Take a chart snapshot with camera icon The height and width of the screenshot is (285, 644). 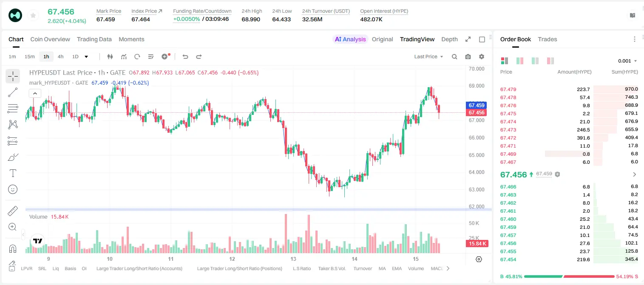(x=468, y=57)
